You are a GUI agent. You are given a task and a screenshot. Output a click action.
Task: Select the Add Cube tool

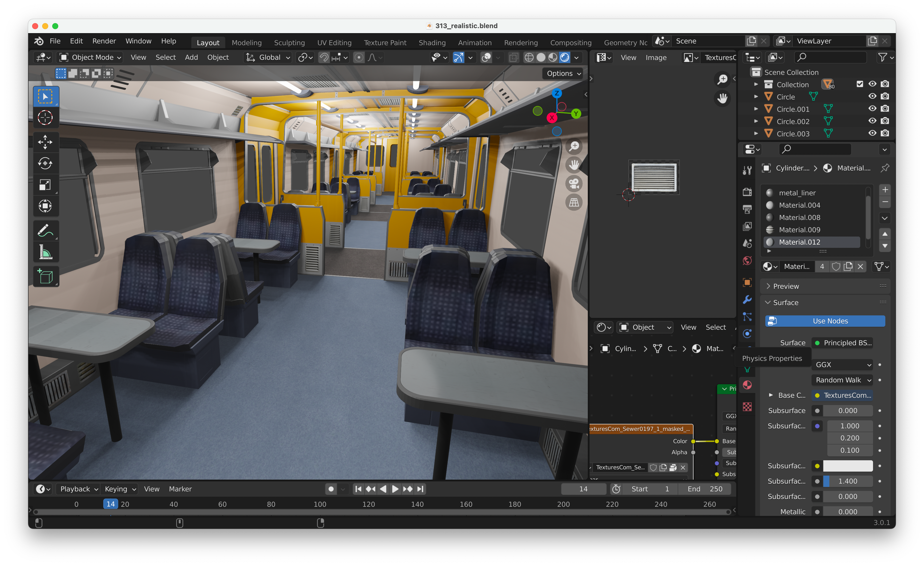pyautogui.click(x=45, y=277)
